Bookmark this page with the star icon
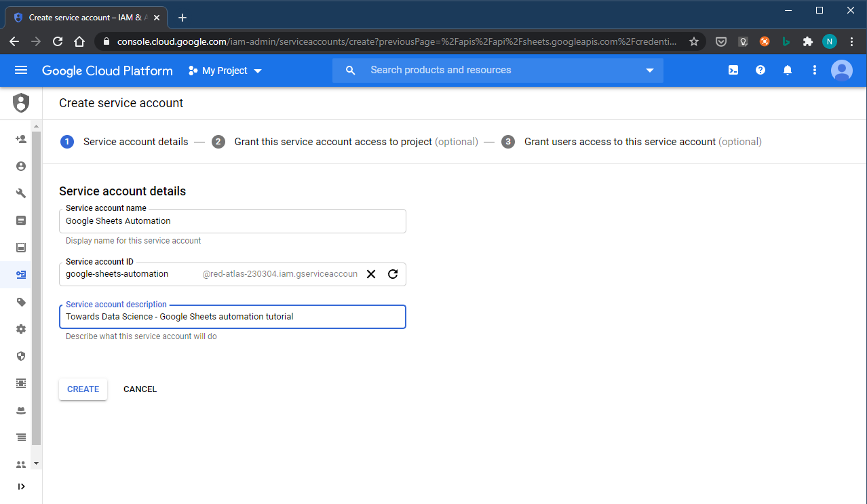The width and height of the screenshot is (867, 504). tap(694, 41)
